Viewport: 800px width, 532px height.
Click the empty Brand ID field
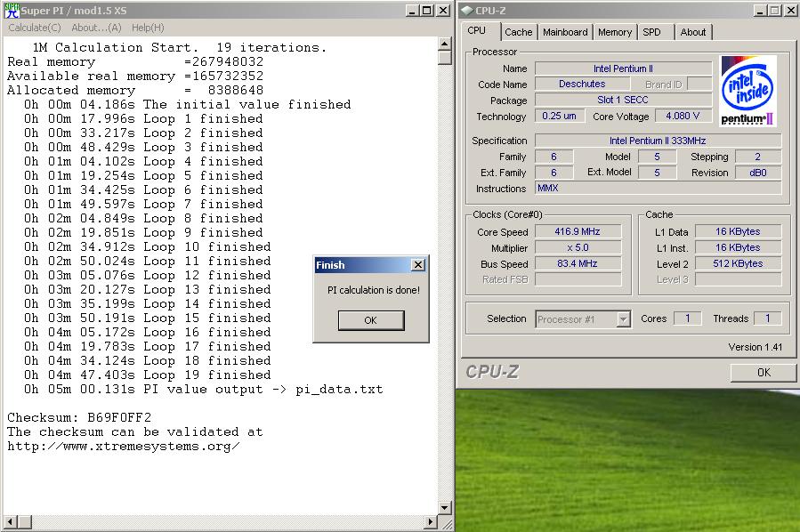(x=699, y=84)
